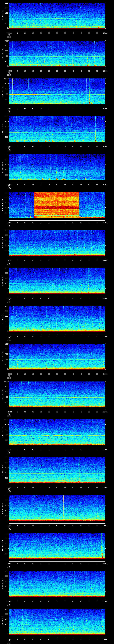Select the 9:28:00 start time label
114x644 pixels.
[9, 564]
